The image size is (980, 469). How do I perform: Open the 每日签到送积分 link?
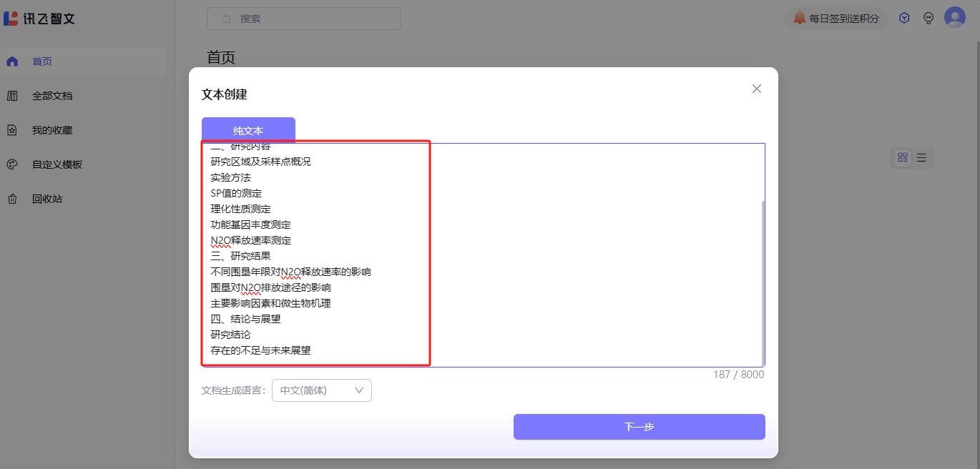tap(836, 17)
